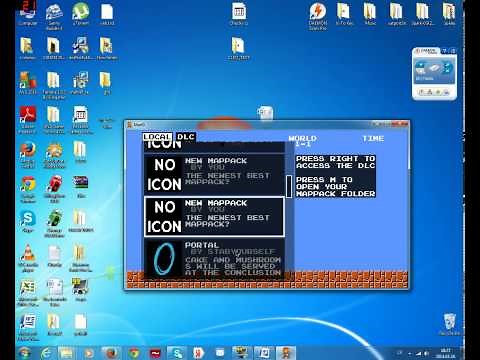Switch to the LOCAL mappack tab
Screen dimensions: 480x360
pyautogui.click(x=157, y=137)
